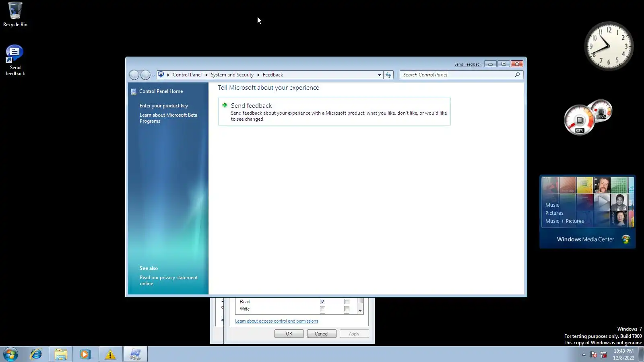644x362 pixels.
Task: Click the Show desktop strip
Action: coord(641,354)
